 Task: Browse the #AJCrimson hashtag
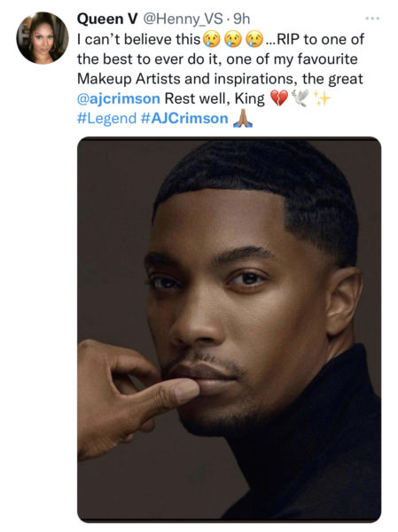(184, 119)
